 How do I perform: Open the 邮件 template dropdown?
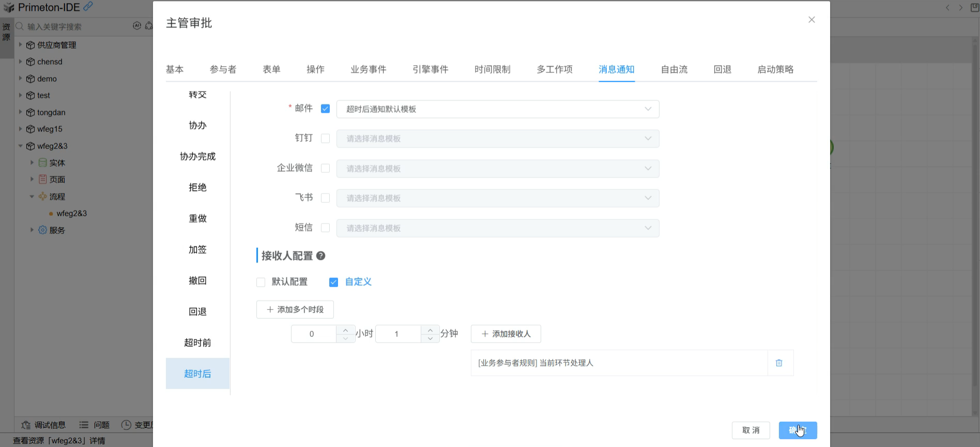click(x=497, y=109)
